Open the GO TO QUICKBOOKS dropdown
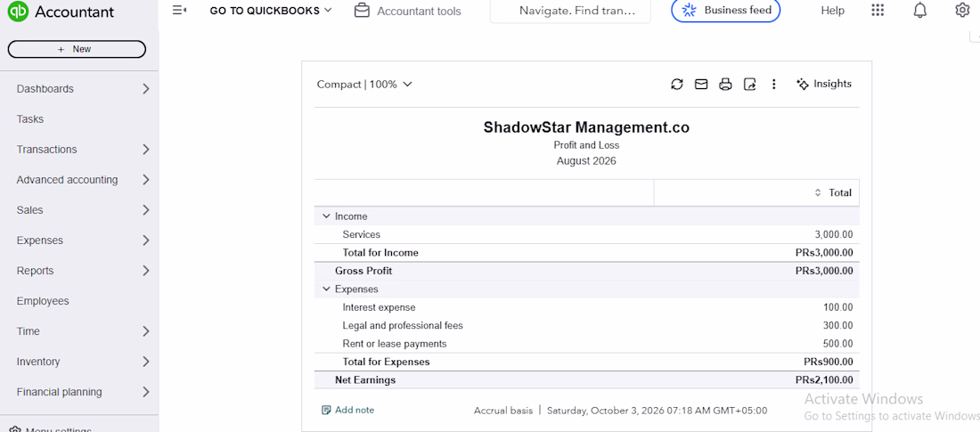Viewport: 980px width, 432px height. (271, 11)
